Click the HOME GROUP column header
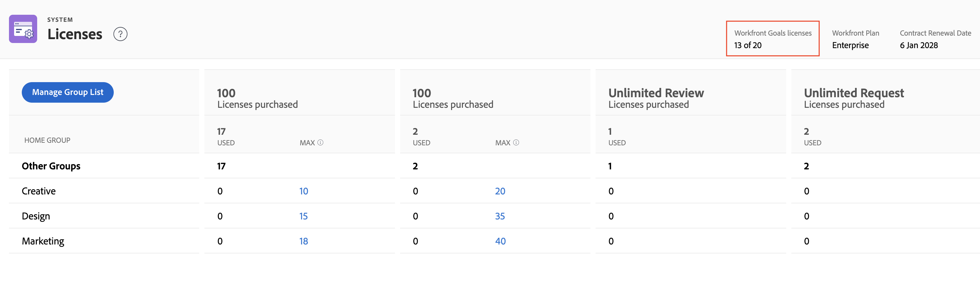 [x=47, y=140]
